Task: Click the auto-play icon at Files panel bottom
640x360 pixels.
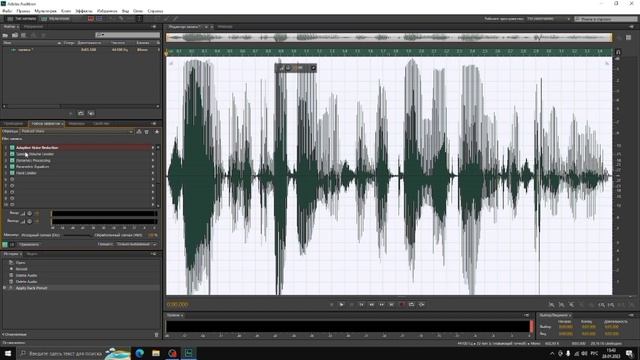Action: pyautogui.click(x=91, y=113)
